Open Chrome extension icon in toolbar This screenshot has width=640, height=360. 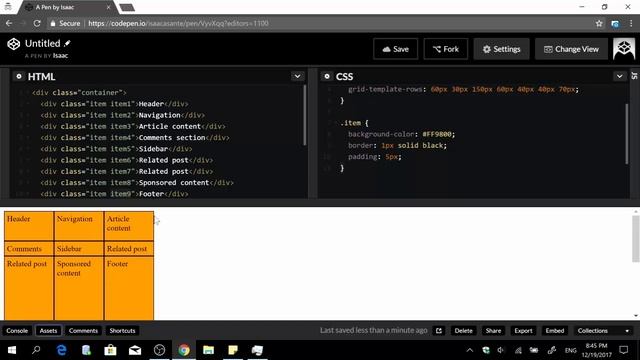click(x=615, y=24)
